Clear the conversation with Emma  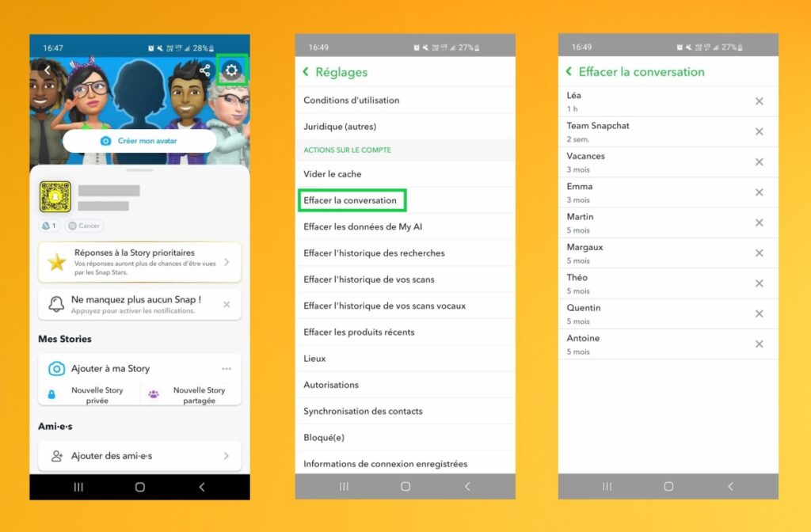[x=760, y=192]
